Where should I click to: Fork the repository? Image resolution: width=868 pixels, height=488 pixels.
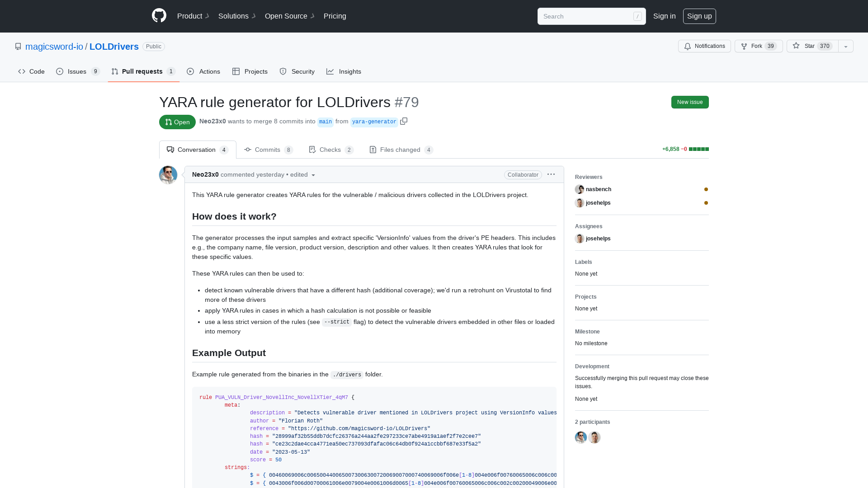759,46
